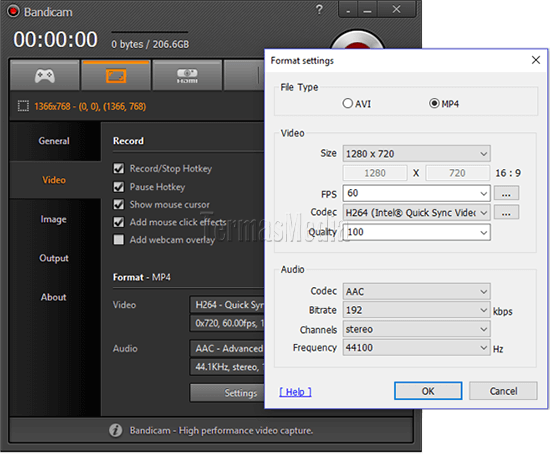This screenshot has height=454, width=550.
Task: Close the Format settings dialog
Action: click(536, 60)
